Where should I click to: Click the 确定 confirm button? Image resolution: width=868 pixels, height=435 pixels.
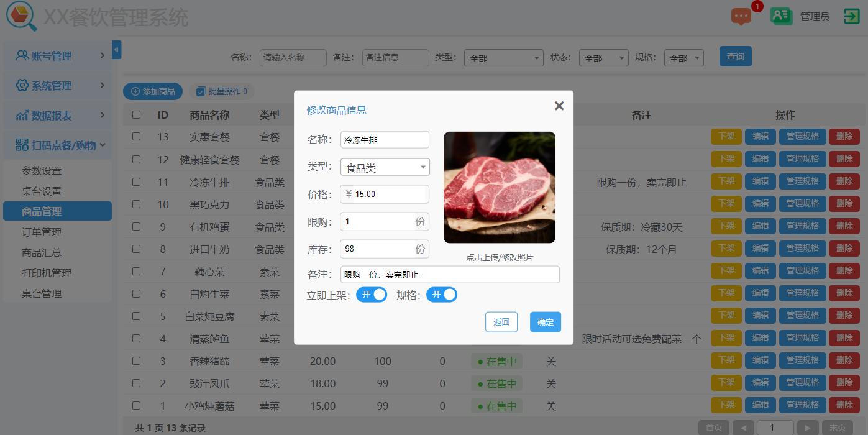pos(545,322)
